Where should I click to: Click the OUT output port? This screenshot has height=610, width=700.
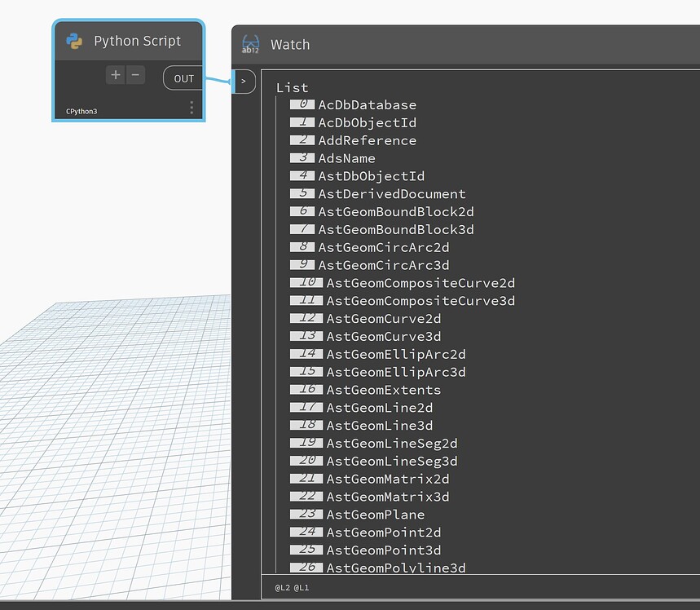tap(182, 78)
